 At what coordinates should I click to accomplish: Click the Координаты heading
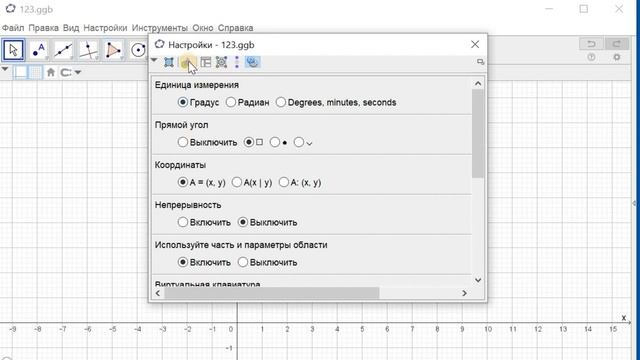(180, 165)
